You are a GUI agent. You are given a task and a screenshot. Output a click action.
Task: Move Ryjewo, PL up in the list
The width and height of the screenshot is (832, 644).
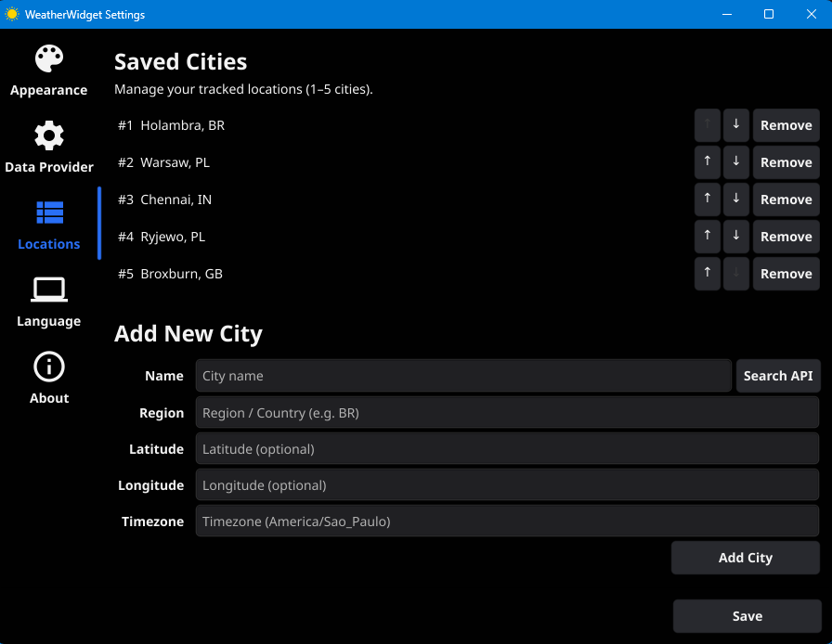tap(708, 237)
